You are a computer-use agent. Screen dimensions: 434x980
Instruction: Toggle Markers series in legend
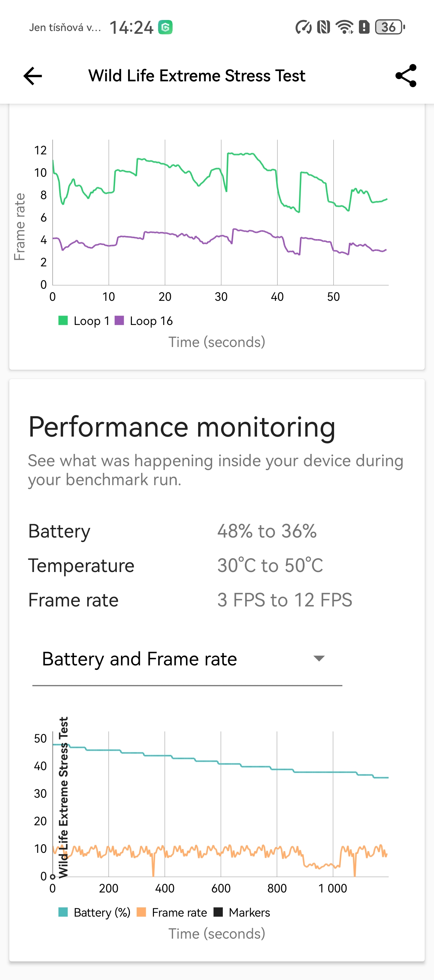point(242,912)
